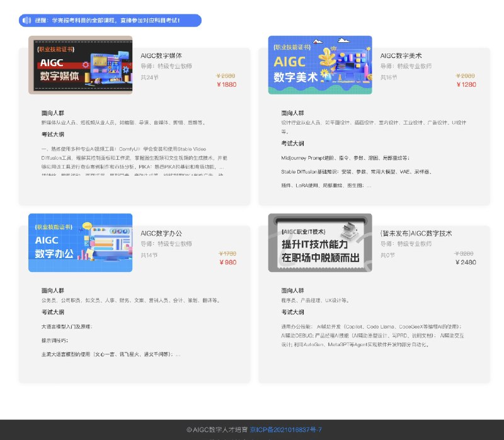Click the crossed-out ¥1780 original price
The height and width of the screenshot is (440, 504).
point(227,254)
